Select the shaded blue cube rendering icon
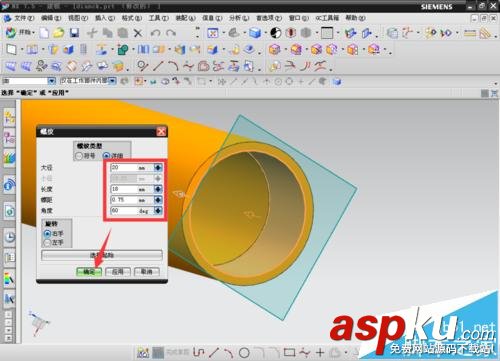Image resolution: width=500 pixels, height=361 pixels. pyautogui.click(x=255, y=33)
